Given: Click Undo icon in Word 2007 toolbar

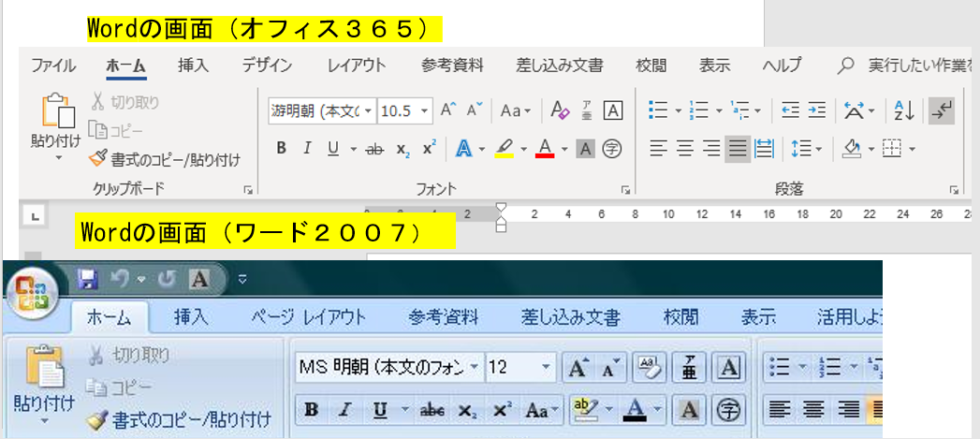Looking at the screenshot, I should tap(119, 279).
